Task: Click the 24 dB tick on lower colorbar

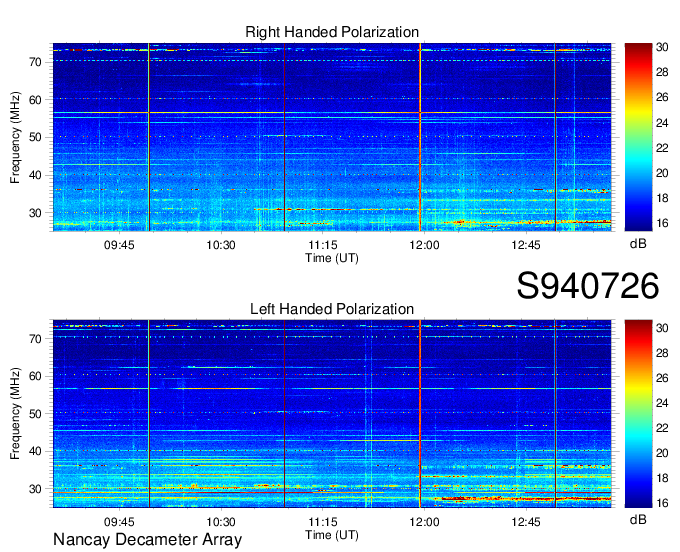Action: [x=662, y=403]
